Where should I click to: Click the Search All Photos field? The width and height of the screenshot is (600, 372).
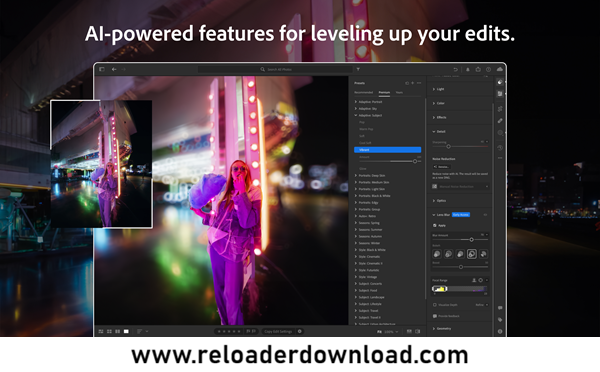pos(275,69)
